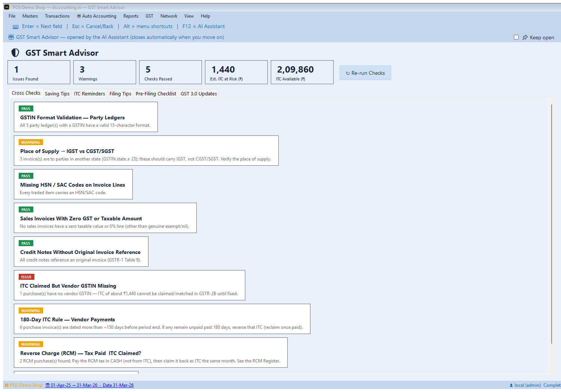Click the Issues Found summary tile
Screen dimensions: 561x392
pyautogui.click(x=39, y=72)
